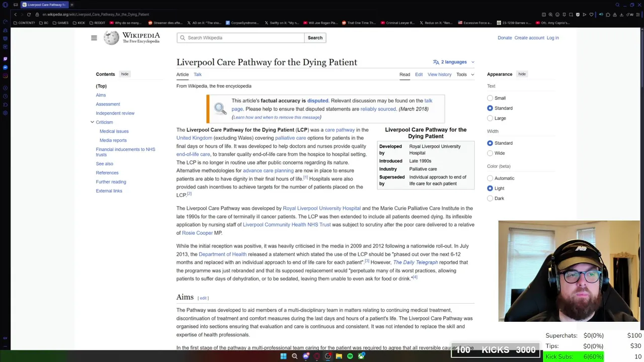
Task: Select Wide width option
Action: point(490,153)
